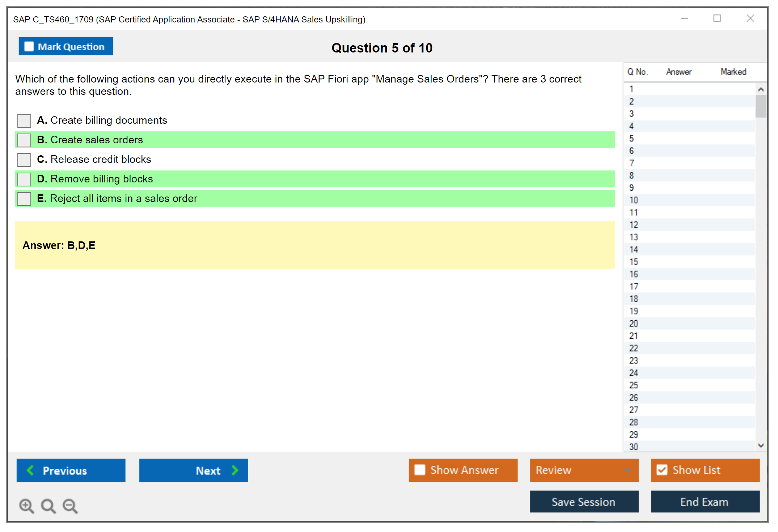This screenshot has height=532, width=778.
Task: Select answer E Reject all items
Action: (24, 199)
